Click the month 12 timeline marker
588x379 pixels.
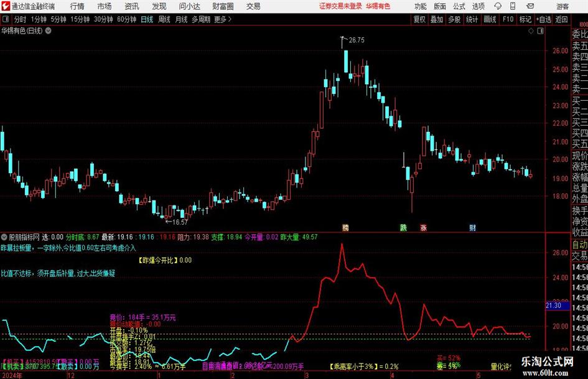pyautogui.click(x=70, y=375)
